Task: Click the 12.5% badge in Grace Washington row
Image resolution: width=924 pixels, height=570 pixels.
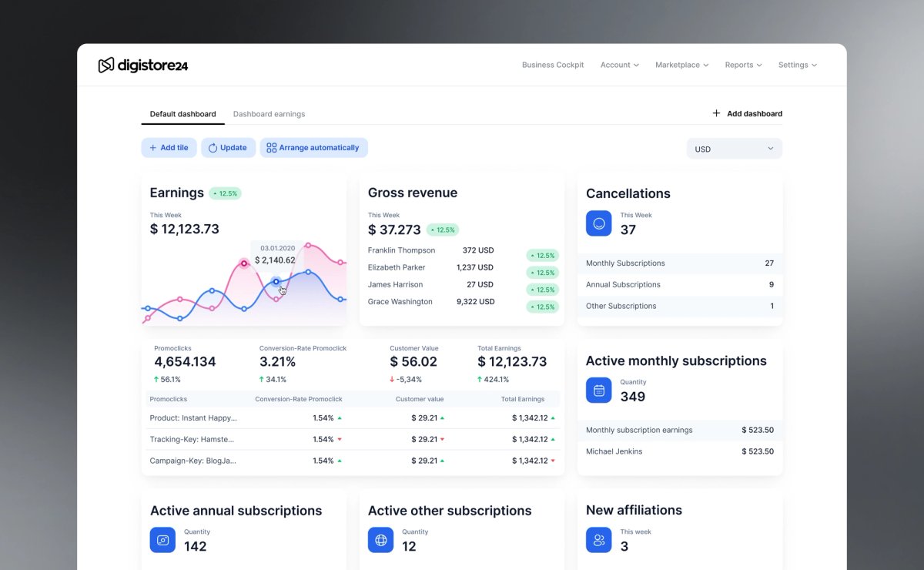Action: coord(542,307)
